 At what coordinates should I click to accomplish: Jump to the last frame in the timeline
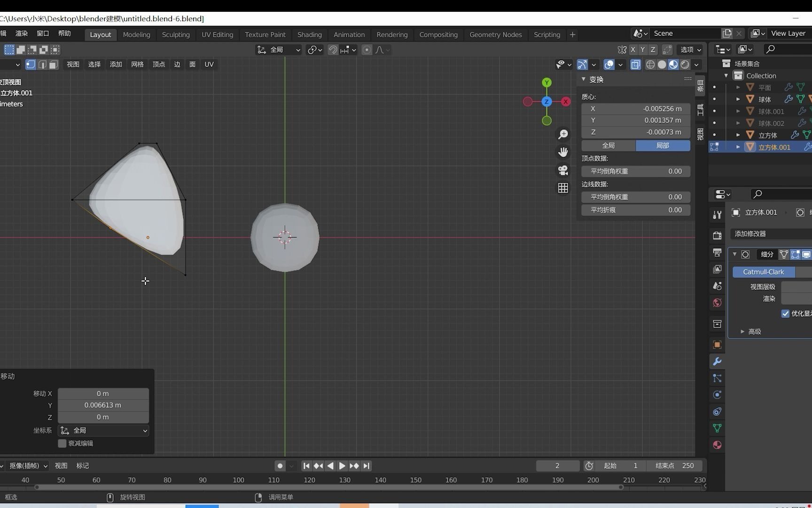366,466
